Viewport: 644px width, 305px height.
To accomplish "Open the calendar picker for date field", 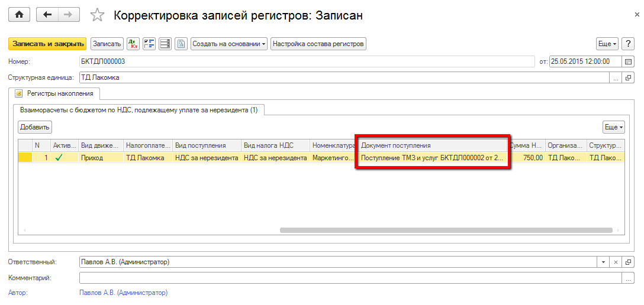I will [628, 61].
